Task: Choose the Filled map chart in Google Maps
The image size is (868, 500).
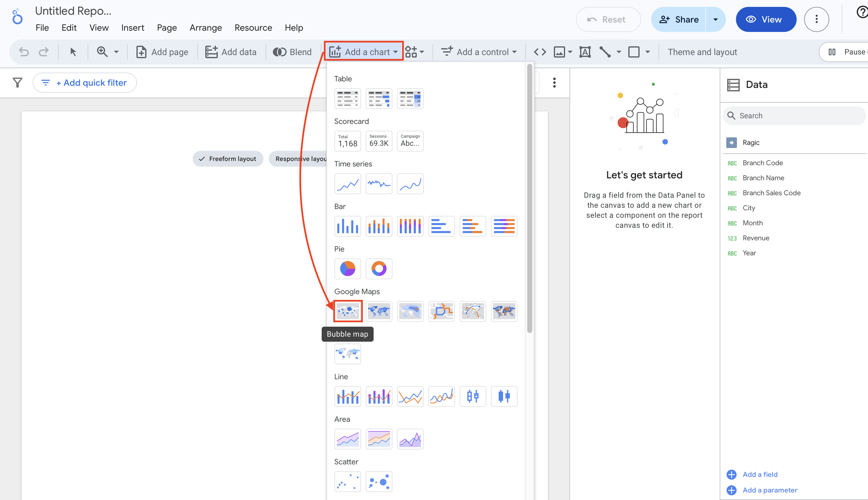Action: pyautogui.click(x=379, y=311)
